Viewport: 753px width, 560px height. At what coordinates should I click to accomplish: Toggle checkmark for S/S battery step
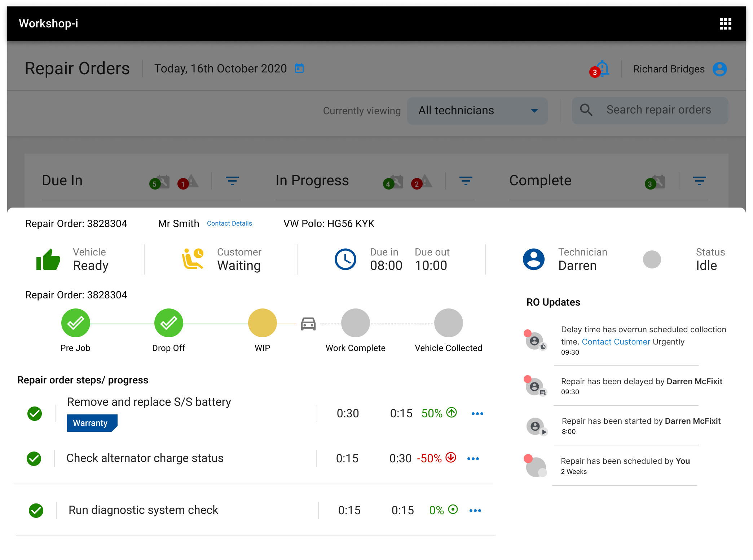(35, 413)
